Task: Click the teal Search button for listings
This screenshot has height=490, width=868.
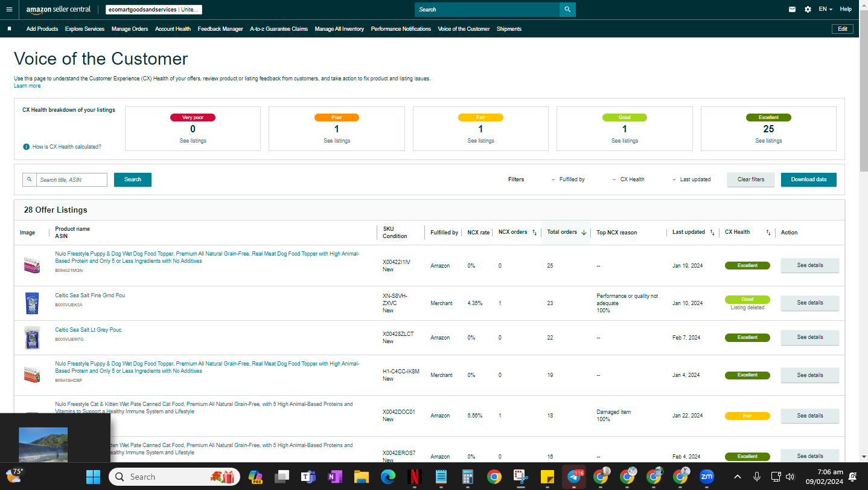Action: tap(133, 179)
